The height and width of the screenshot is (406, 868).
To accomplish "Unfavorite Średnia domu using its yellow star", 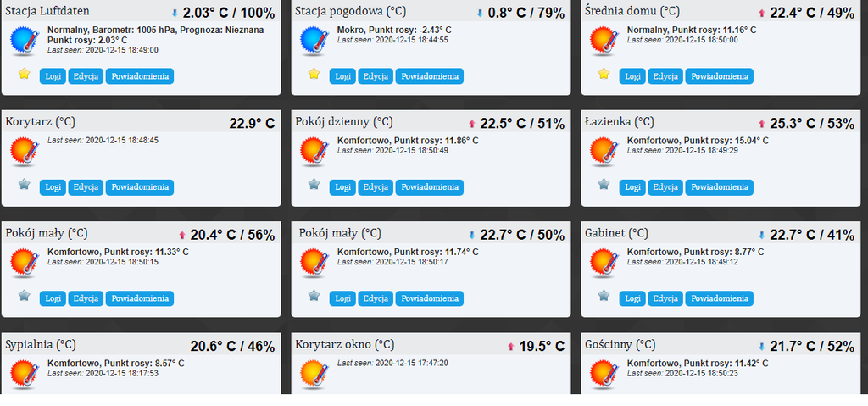I will pos(604,74).
